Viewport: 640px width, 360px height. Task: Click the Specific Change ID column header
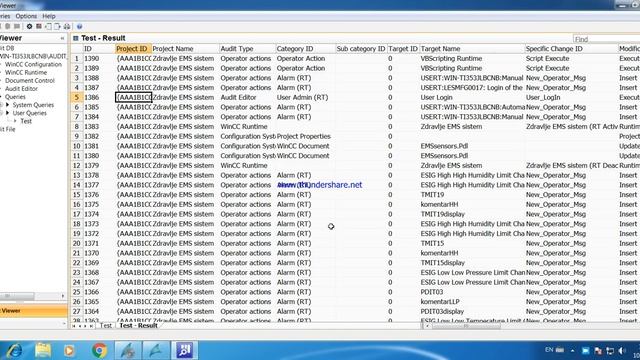pos(571,49)
